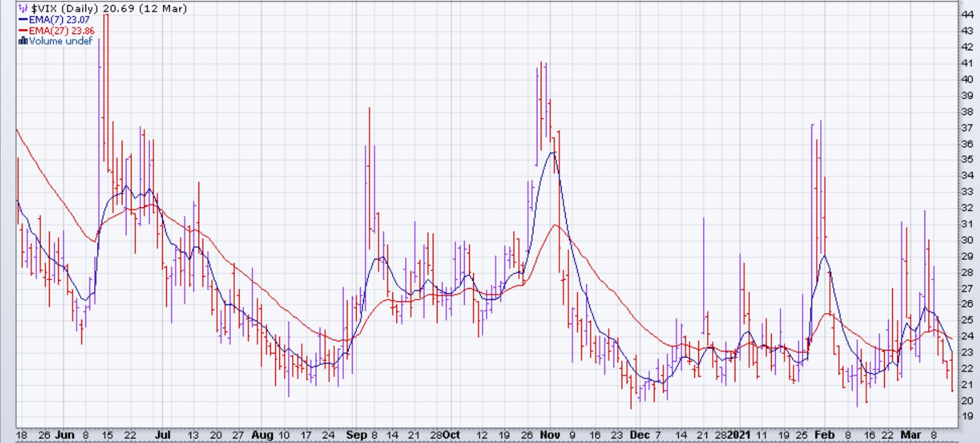Click the 19 value on price axis
980x443 pixels.
point(967,416)
